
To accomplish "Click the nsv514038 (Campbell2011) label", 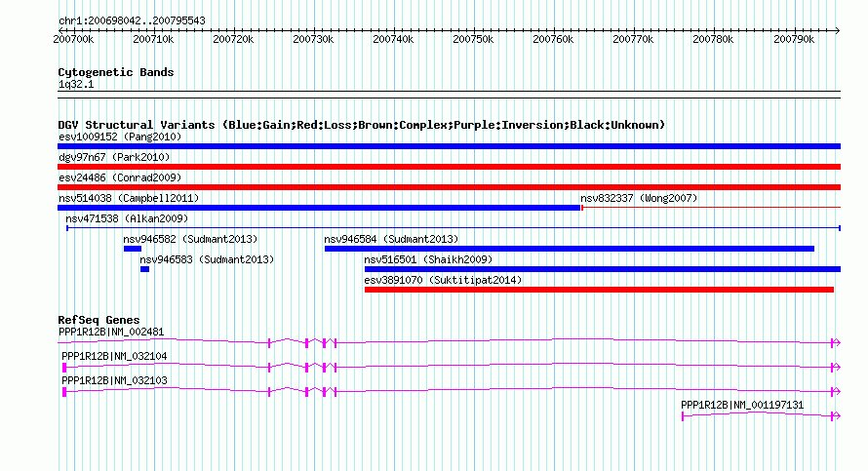I will [129, 198].
